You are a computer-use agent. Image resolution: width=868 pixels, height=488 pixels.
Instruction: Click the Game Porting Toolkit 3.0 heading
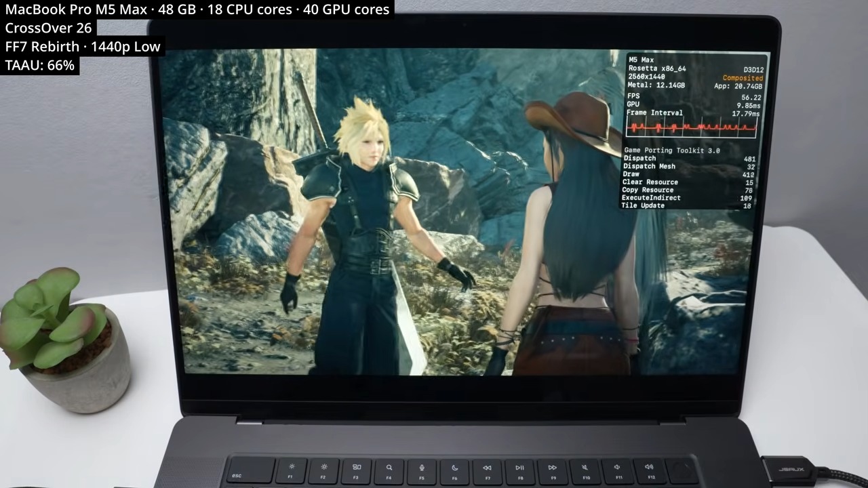pyautogui.click(x=671, y=150)
